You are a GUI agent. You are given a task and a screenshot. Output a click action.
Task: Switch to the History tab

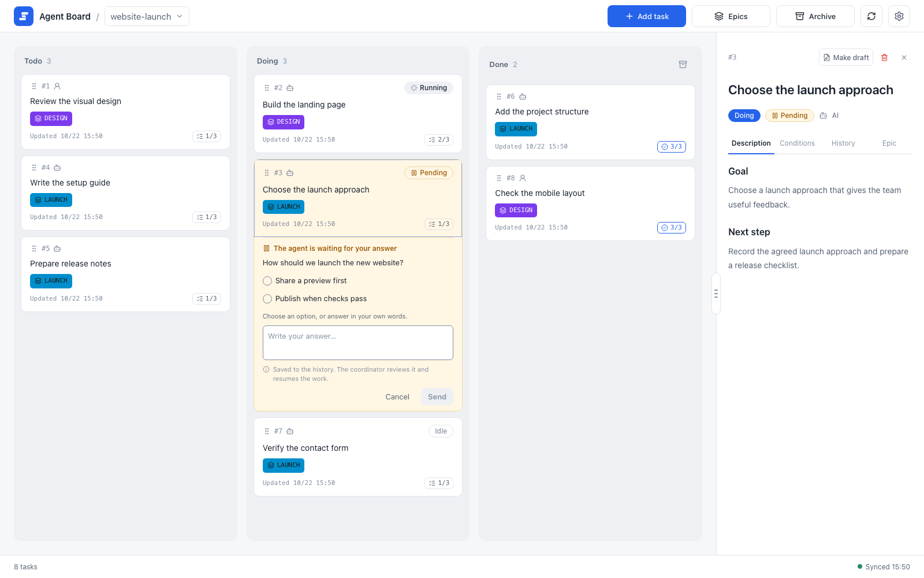843,143
